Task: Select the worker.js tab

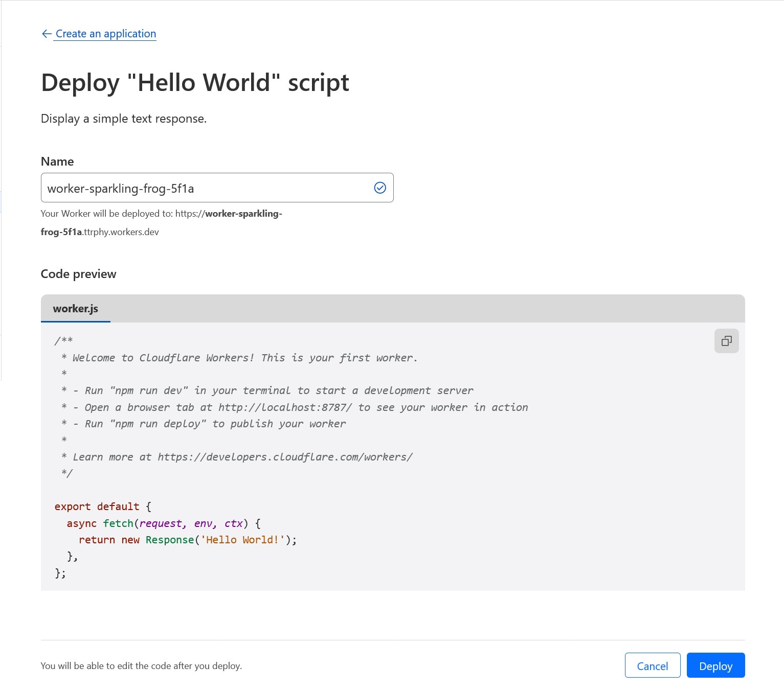Action: [76, 309]
